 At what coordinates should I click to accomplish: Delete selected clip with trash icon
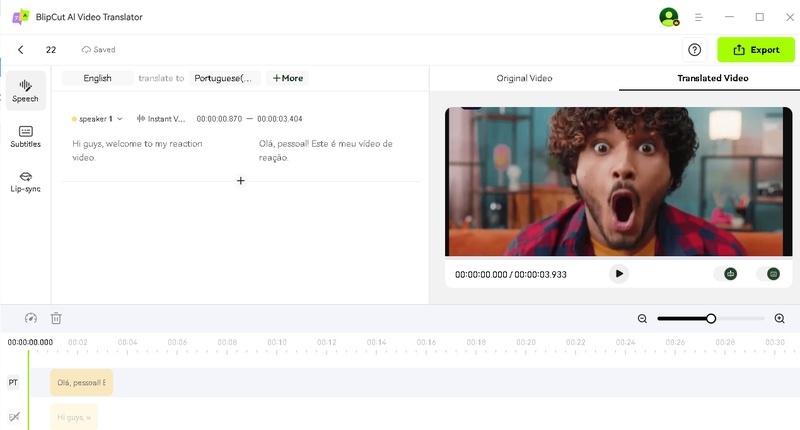coord(56,318)
